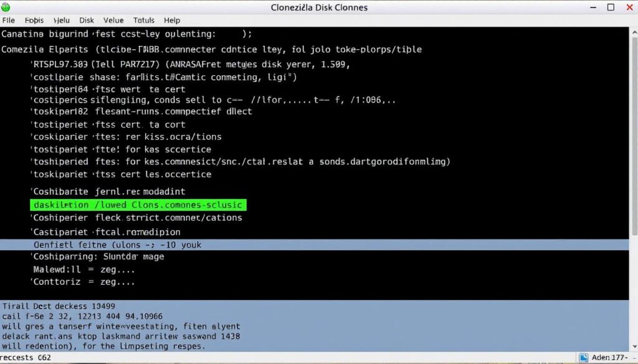The image size is (638, 364).
Task: Click the status bar icon beside Aden 177
Action: click(x=583, y=358)
